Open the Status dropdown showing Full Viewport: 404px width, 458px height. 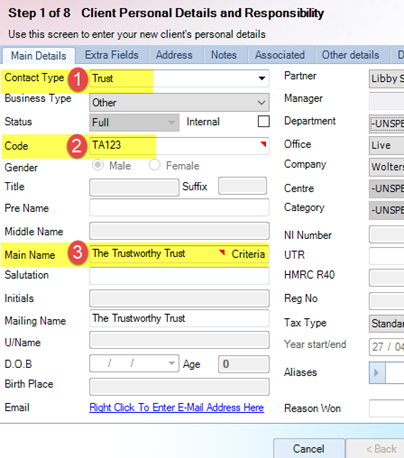click(134, 122)
